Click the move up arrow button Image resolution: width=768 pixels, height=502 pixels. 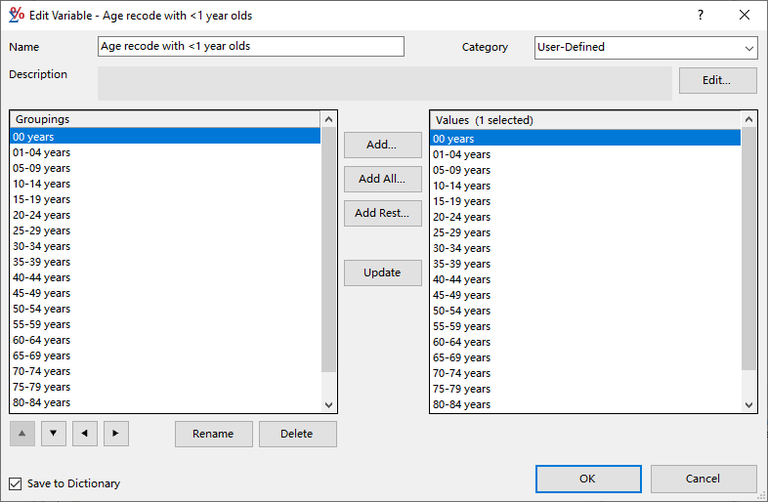pyautogui.click(x=21, y=433)
